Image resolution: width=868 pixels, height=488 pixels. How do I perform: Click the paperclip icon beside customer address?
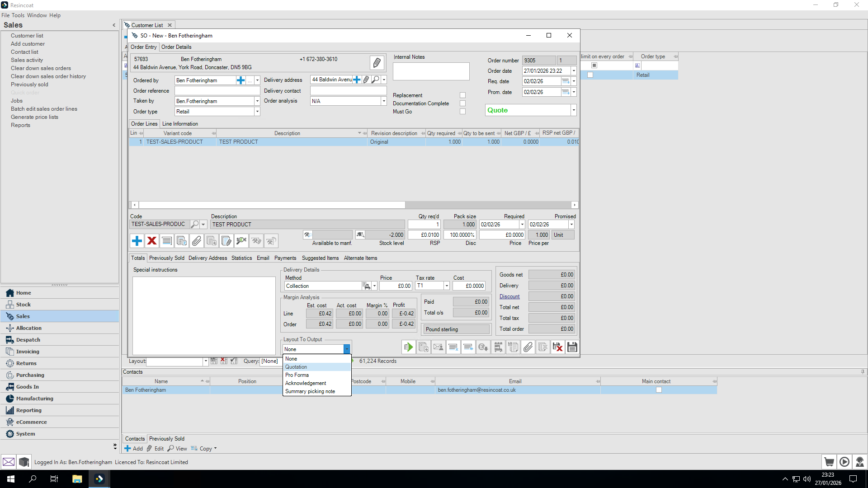pyautogui.click(x=377, y=63)
